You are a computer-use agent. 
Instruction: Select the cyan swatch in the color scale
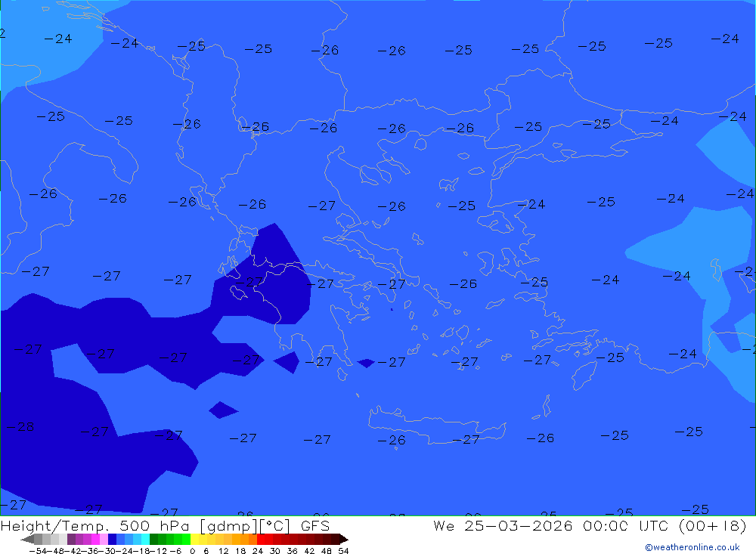pos(145,539)
